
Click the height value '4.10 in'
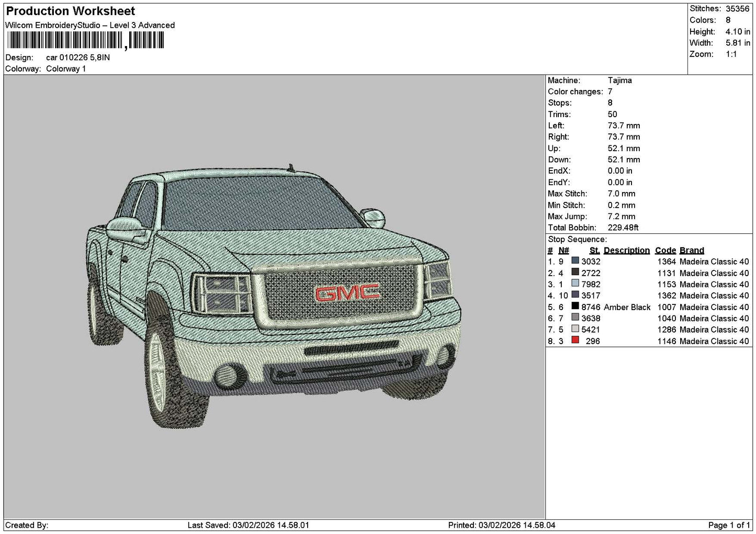(x=738, y=32)
